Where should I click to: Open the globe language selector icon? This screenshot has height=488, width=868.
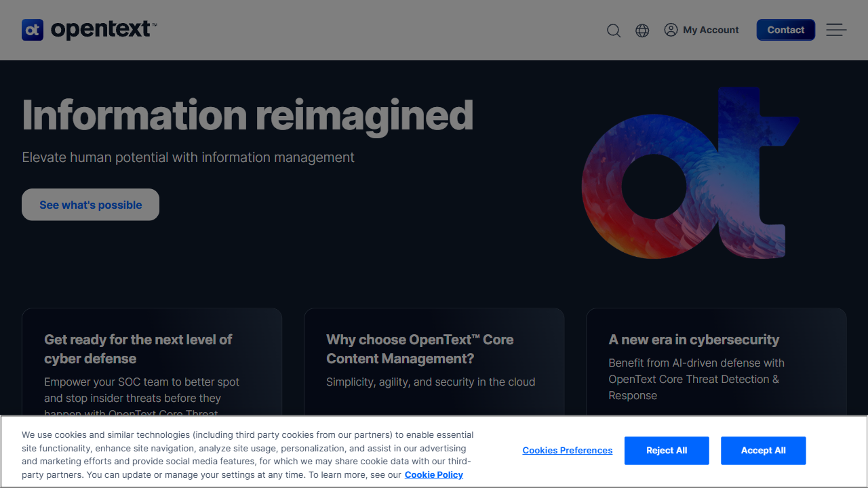coord(642,30)
